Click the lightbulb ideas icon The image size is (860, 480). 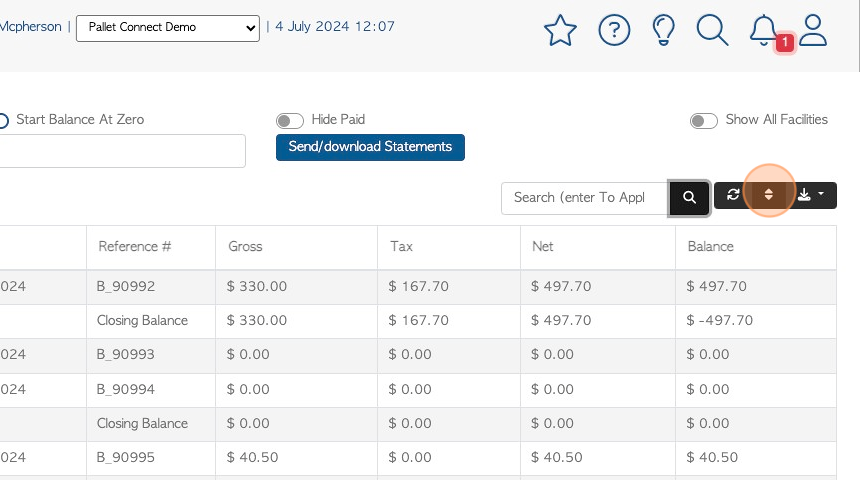[x=663, y=30]
